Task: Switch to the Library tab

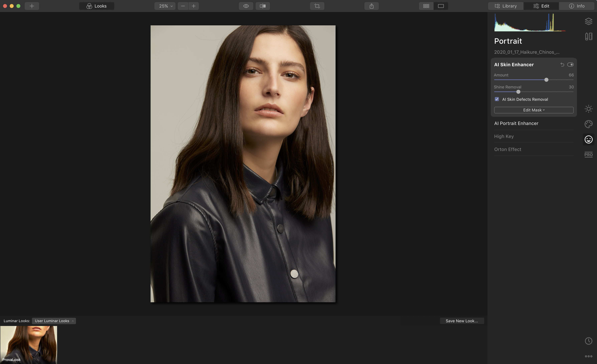Action: pyautogui.click(x=506, y=6)
